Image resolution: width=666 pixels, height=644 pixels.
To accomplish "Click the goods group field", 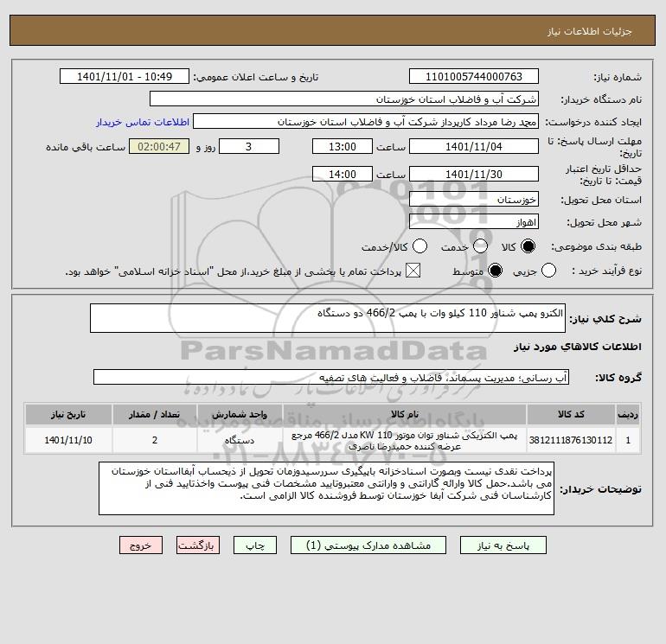I will tap(331, 378).
